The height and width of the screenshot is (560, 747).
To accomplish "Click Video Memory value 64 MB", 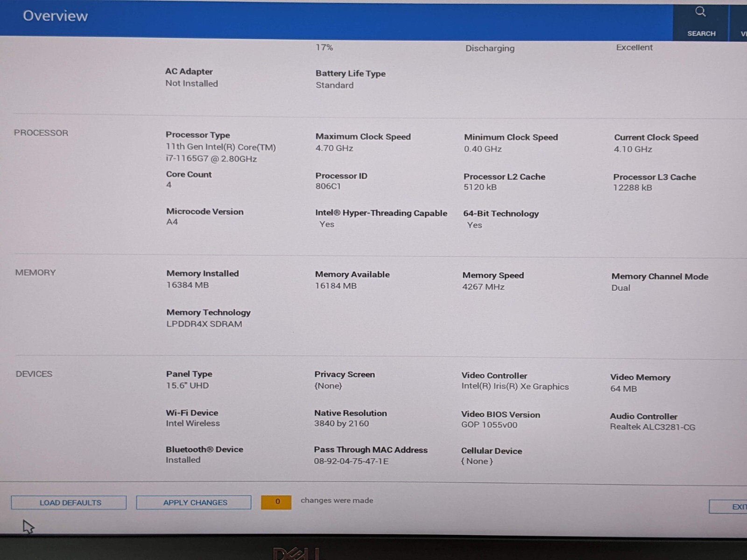I will click(623, 389).
